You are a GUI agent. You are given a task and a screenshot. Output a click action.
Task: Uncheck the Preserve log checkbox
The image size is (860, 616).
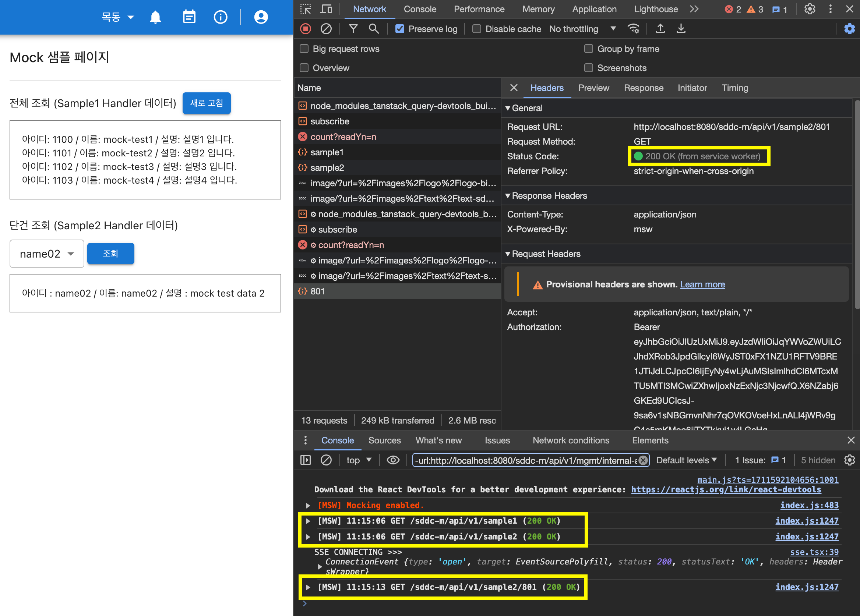[400, 29]
